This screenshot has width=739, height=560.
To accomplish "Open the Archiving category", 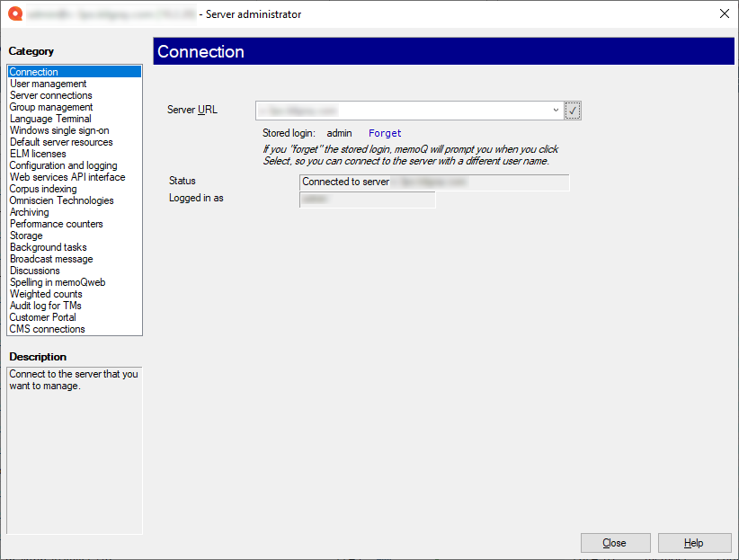I will click(75, 212).
